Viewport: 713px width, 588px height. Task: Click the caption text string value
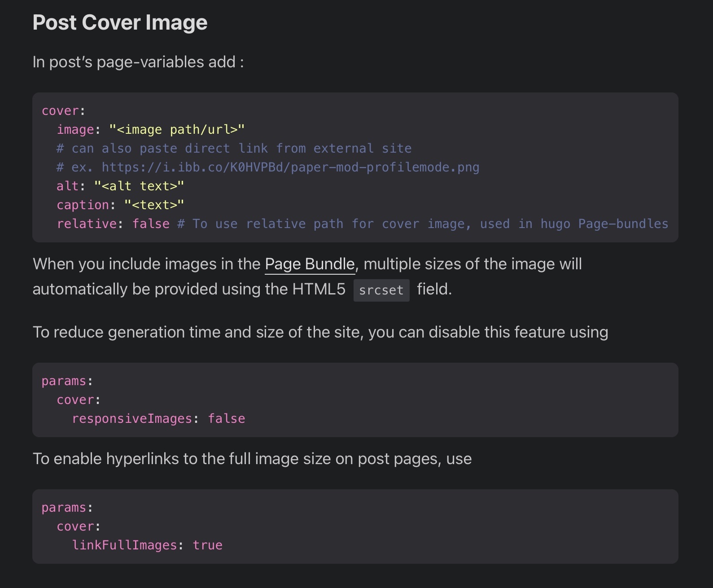(x=154, y=205)
